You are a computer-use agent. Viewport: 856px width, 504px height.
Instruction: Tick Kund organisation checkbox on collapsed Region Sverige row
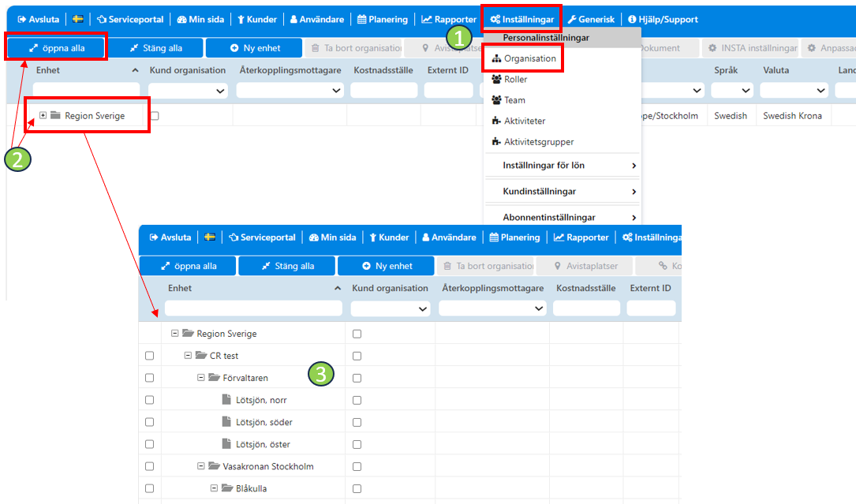[x=155, y=116]
